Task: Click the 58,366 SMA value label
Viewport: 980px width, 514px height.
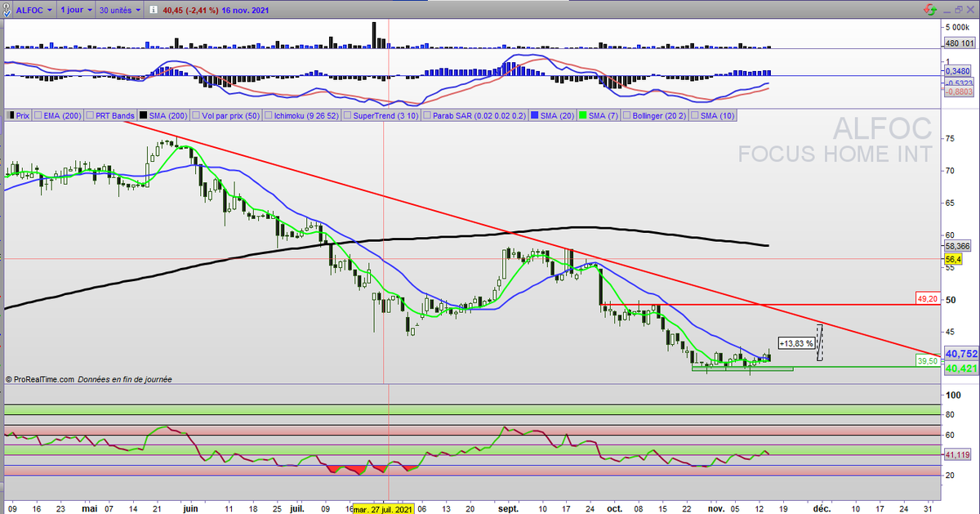Action: [x=956, y=246]
